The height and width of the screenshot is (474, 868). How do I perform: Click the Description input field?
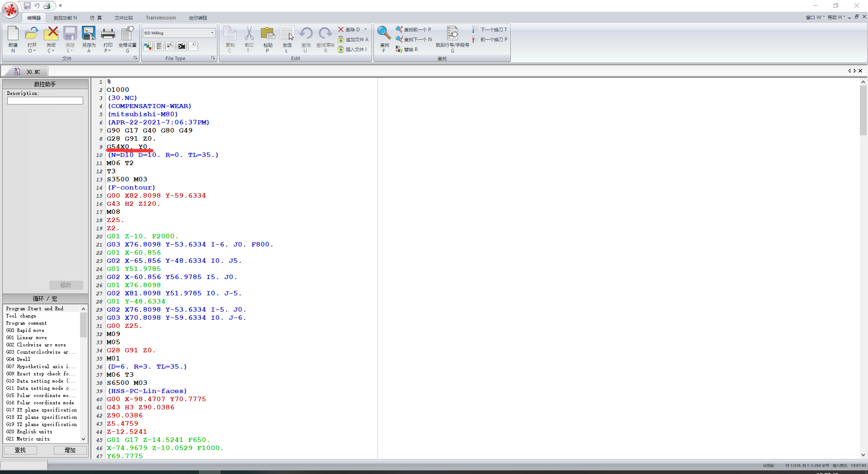pos(45,100)
